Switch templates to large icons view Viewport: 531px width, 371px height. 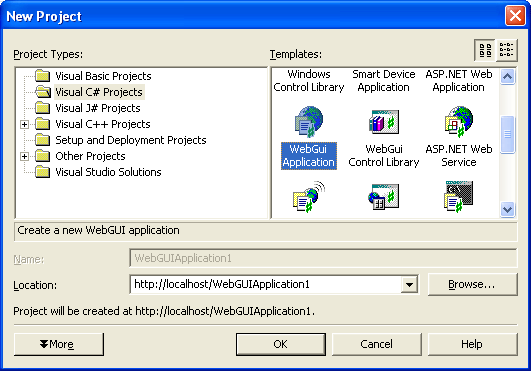coord(485,50)
